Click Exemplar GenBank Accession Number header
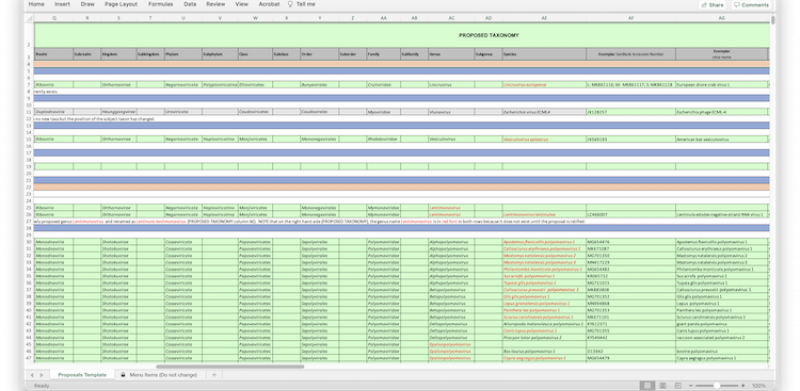 tap(631, 54)
